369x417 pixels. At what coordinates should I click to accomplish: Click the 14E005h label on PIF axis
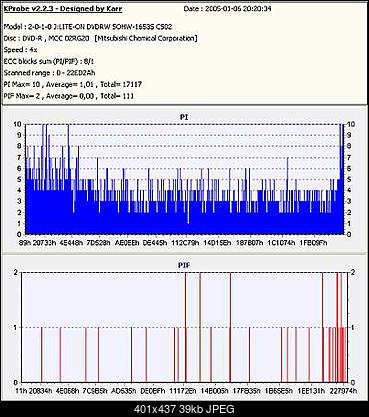coord(215,391)
